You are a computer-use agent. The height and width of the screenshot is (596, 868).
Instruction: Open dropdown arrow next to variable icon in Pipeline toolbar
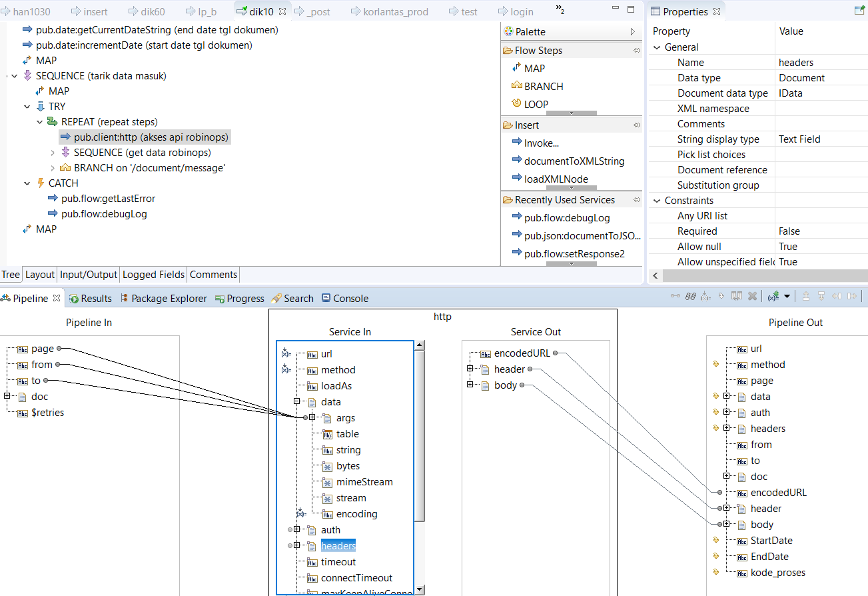pos(787,297)
